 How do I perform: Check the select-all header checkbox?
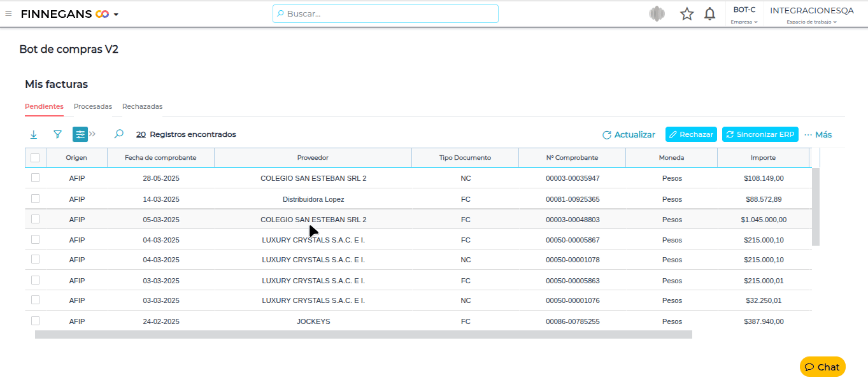[35, 158]
